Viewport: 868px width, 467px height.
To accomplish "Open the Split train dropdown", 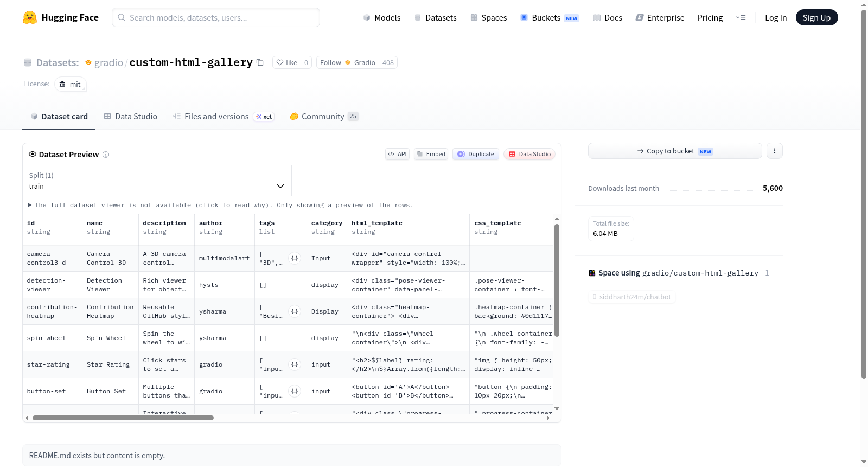I will [157, 181].
